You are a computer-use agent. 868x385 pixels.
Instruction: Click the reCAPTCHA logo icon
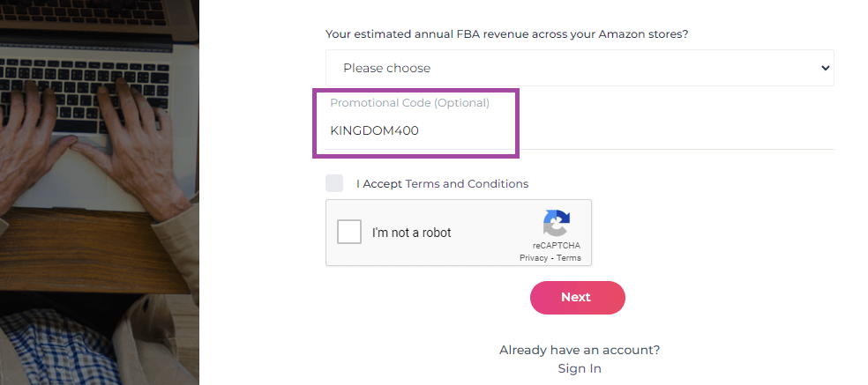(x=557, y=222)
